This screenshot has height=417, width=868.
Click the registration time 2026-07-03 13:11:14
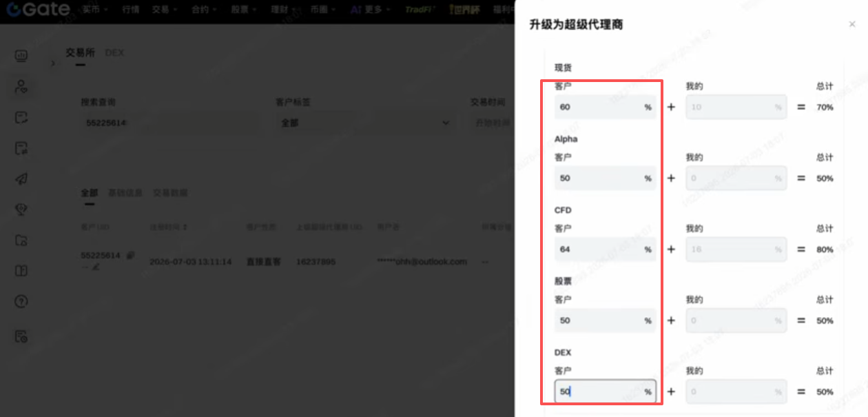(191, 261)
